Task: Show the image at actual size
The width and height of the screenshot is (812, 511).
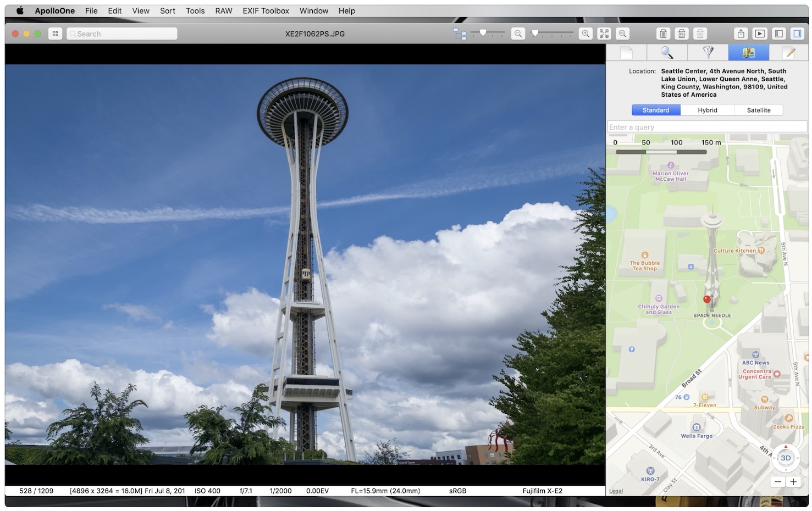Action: (622, 34)
